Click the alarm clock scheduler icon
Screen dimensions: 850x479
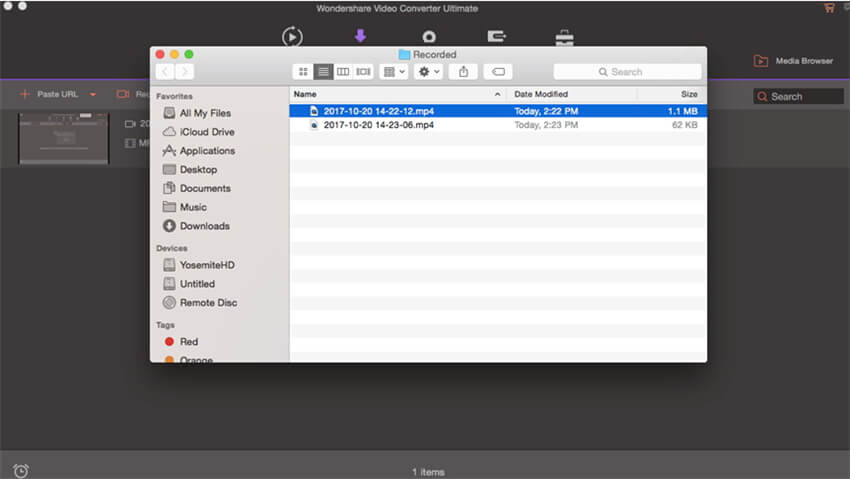click(x=21, y=470)
